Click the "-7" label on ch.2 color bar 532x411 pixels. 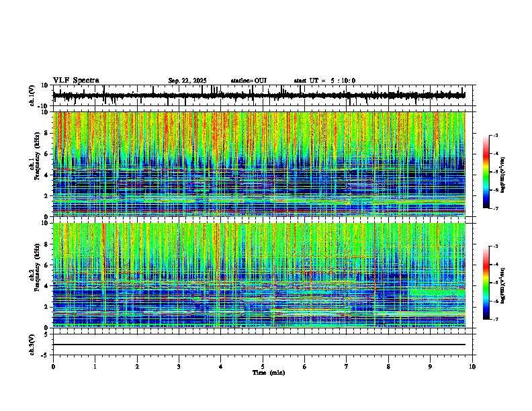(496, 320)
